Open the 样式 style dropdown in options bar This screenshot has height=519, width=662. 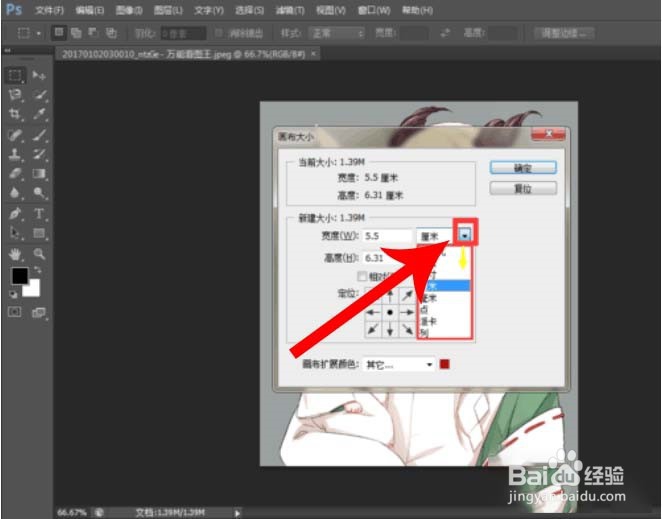(x=336, y=33)
